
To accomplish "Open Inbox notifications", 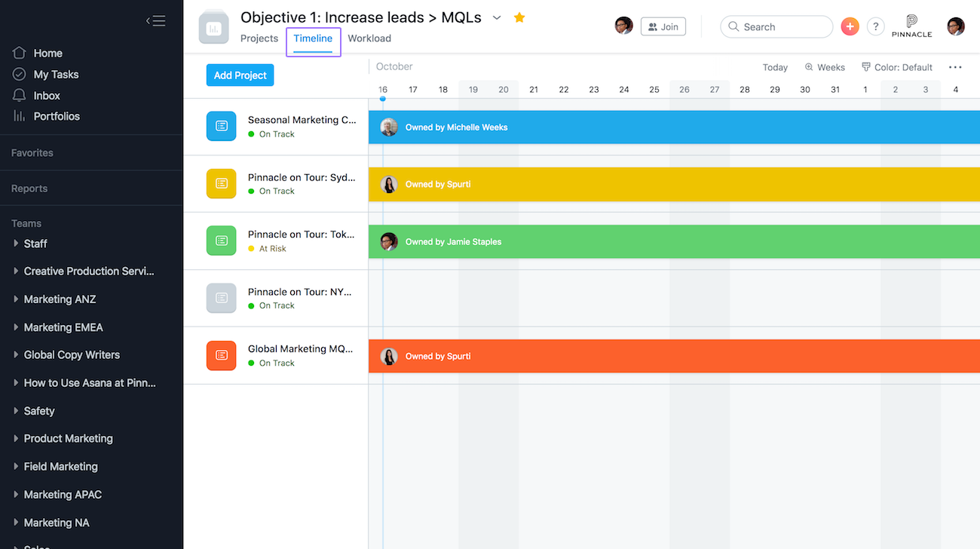I will click(36, 95).
